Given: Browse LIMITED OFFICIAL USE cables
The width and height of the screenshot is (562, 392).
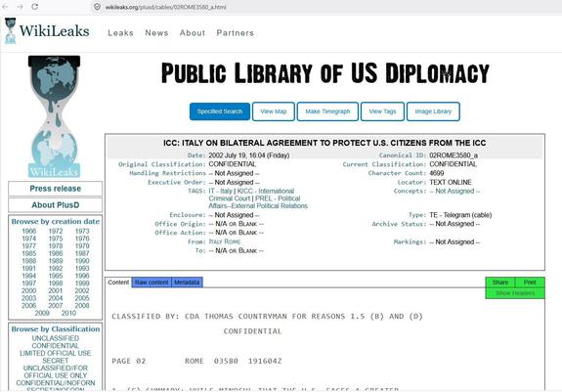Looking at the screenshot, I should 56,353.
